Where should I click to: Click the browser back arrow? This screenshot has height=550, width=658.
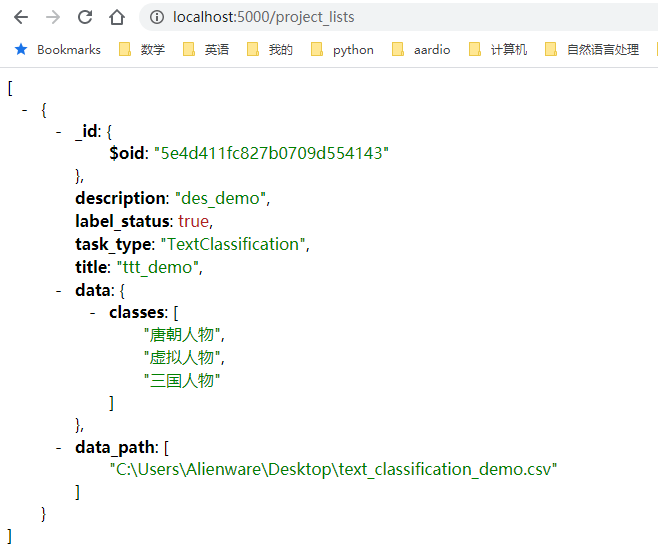click(x=20, y=17)
